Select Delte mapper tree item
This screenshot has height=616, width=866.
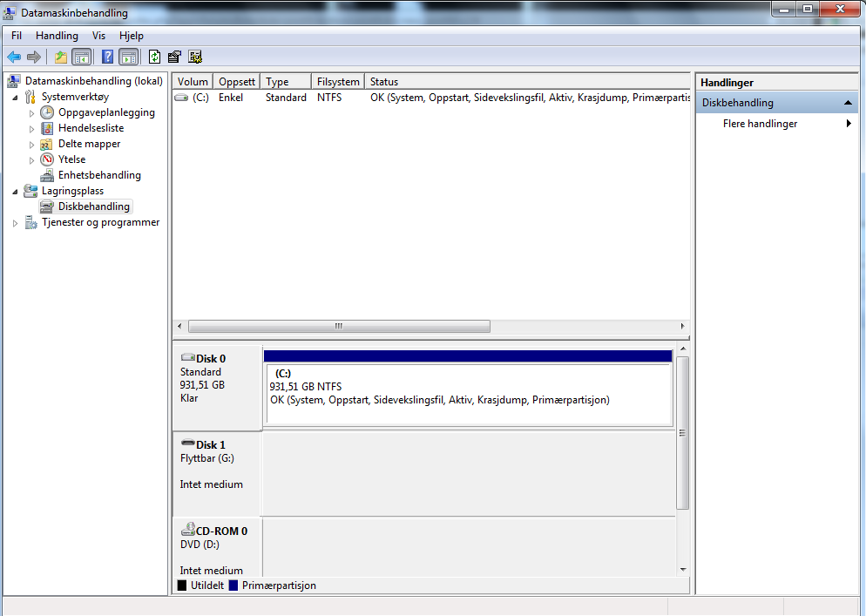click(x=90, y=144)
